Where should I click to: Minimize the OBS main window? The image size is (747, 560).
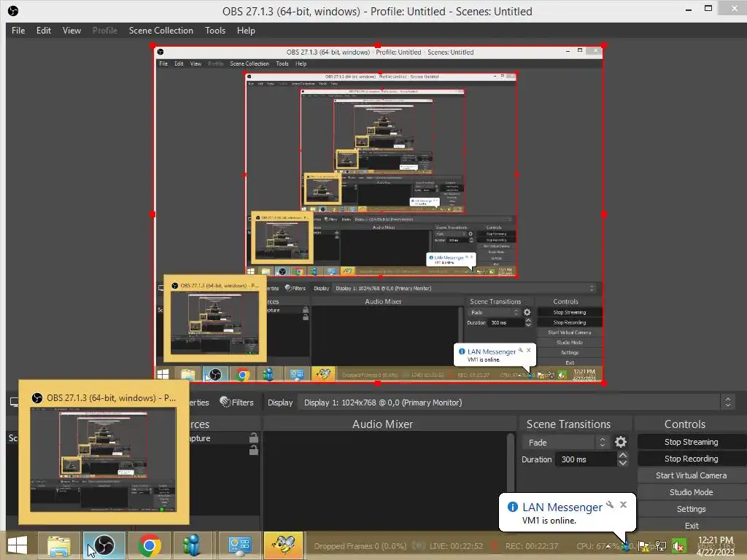coord(689,9)
